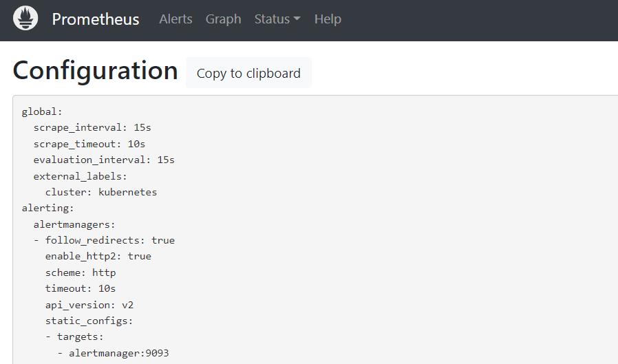
Task: Click the 'enable_http2: true' line
Action: (98, 257)
